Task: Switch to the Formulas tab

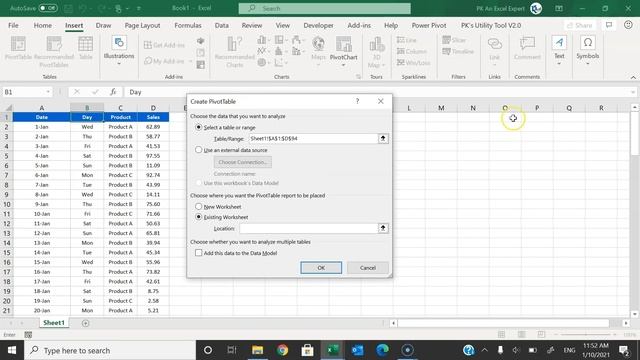Action: (x=188, y=25)
